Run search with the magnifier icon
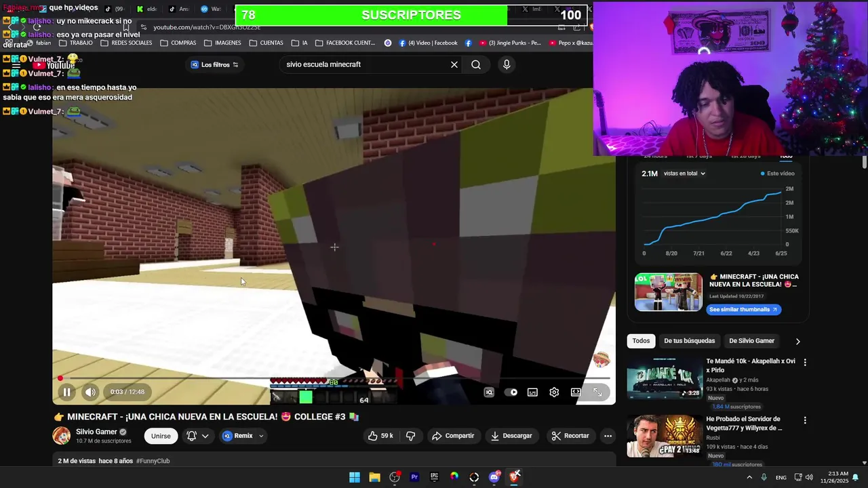This screenshot has width=868, height=488. click(476, 64)
